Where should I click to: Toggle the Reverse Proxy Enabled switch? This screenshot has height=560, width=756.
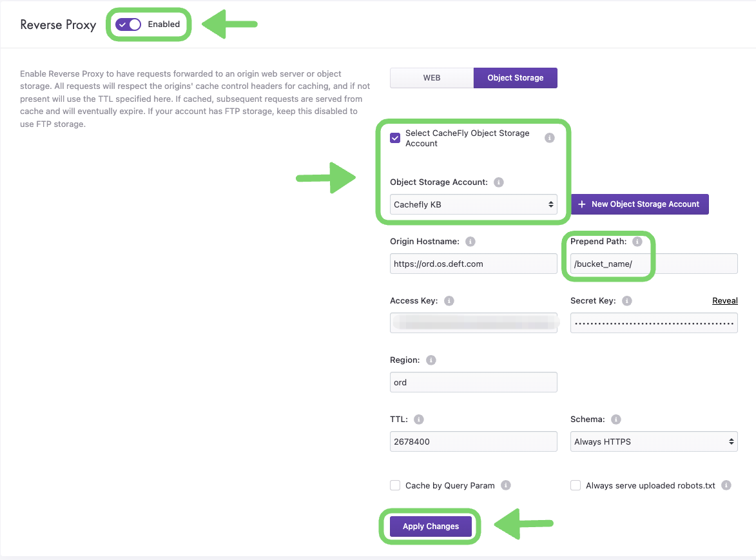tap(128, 24)
